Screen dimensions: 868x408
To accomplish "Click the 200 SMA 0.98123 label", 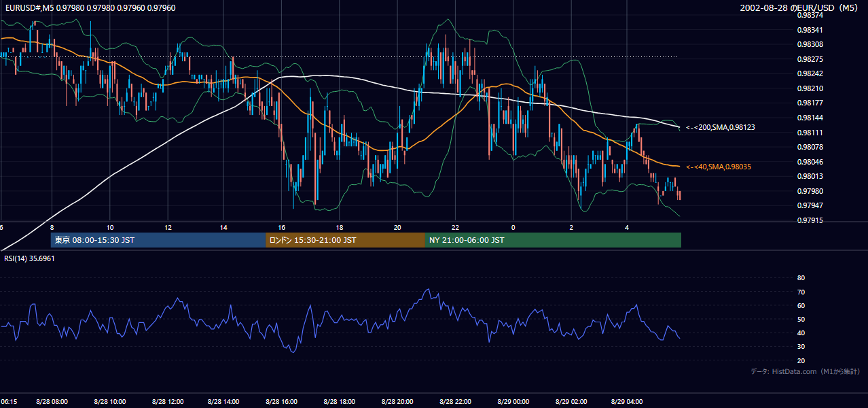I will click(721, 127).
